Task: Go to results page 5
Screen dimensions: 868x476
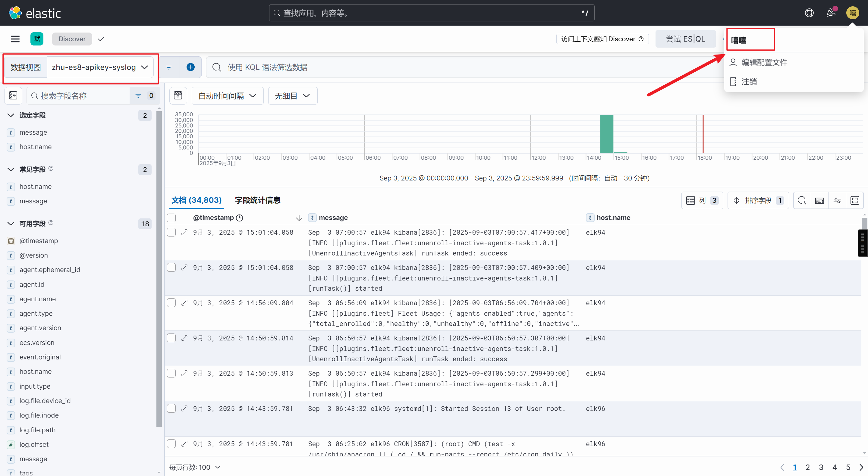Action: click(x=848, y=467)
